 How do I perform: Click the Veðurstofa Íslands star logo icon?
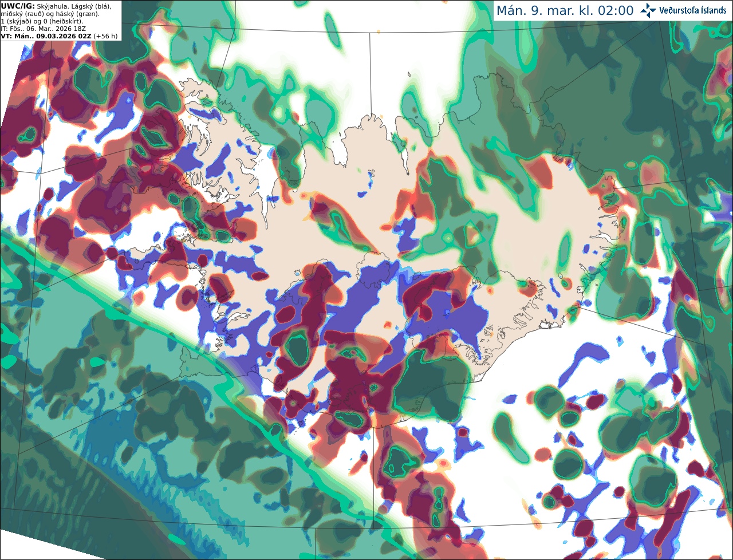pos(648,10)
